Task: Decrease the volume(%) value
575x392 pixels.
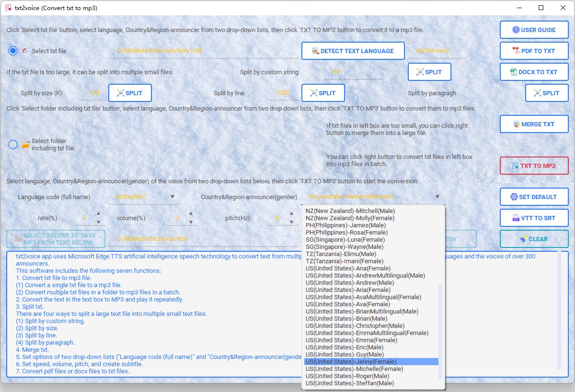Action: click(191, 222)
